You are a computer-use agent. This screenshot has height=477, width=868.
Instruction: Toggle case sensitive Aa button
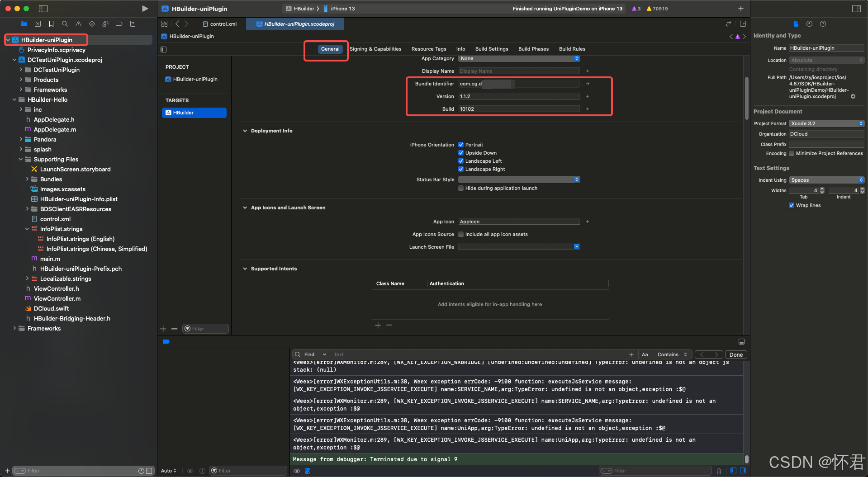click(x=645, y=354)
